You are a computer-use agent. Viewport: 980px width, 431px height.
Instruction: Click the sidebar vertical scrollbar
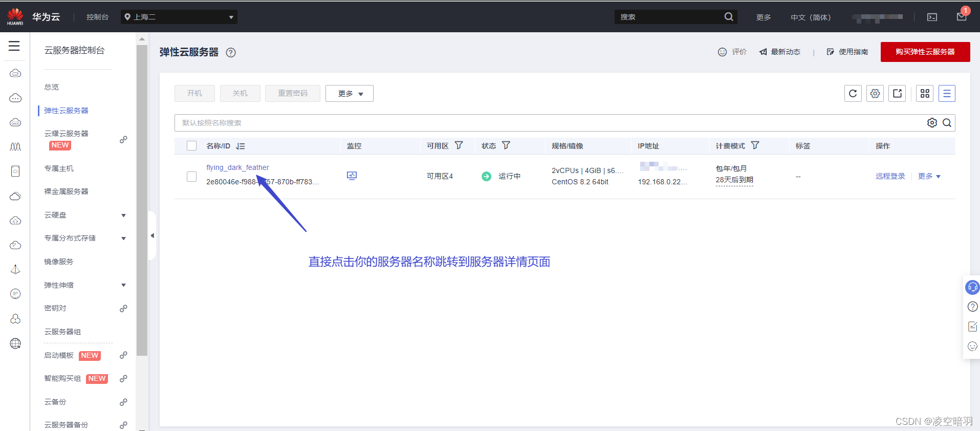[142, 200]
